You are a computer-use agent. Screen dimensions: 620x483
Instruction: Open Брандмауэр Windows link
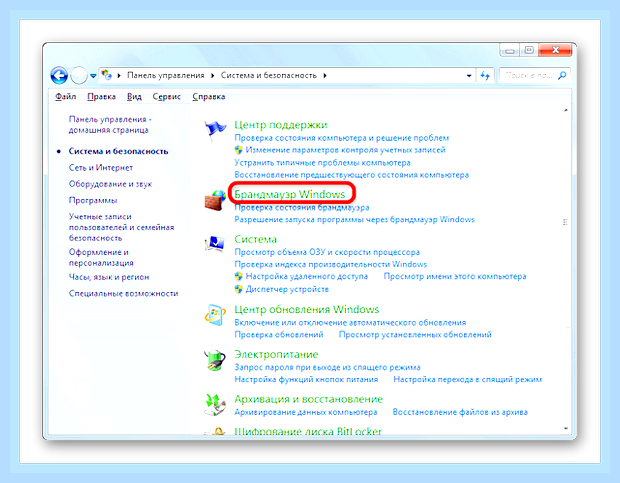290,194
